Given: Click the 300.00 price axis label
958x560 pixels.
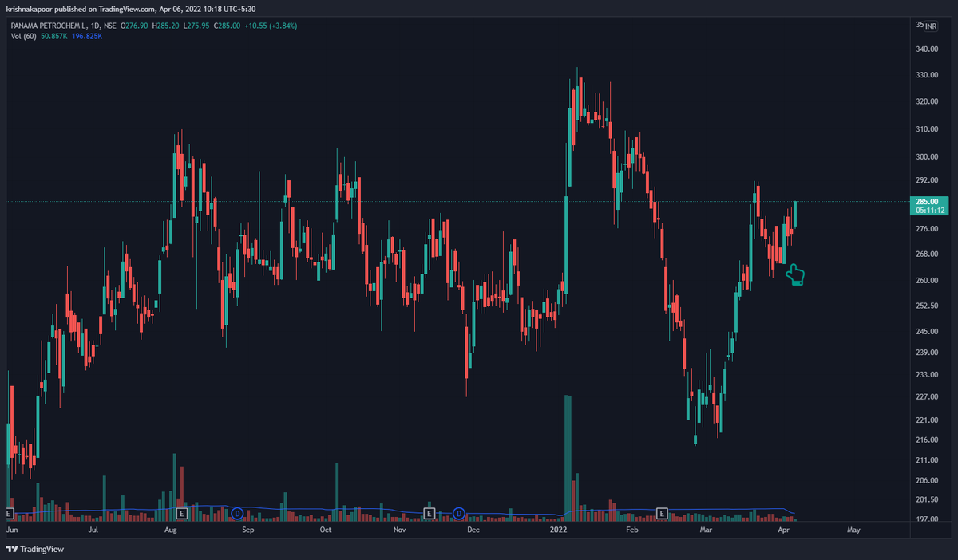Looking at the screenshot, I should click(x=927, y=156).
